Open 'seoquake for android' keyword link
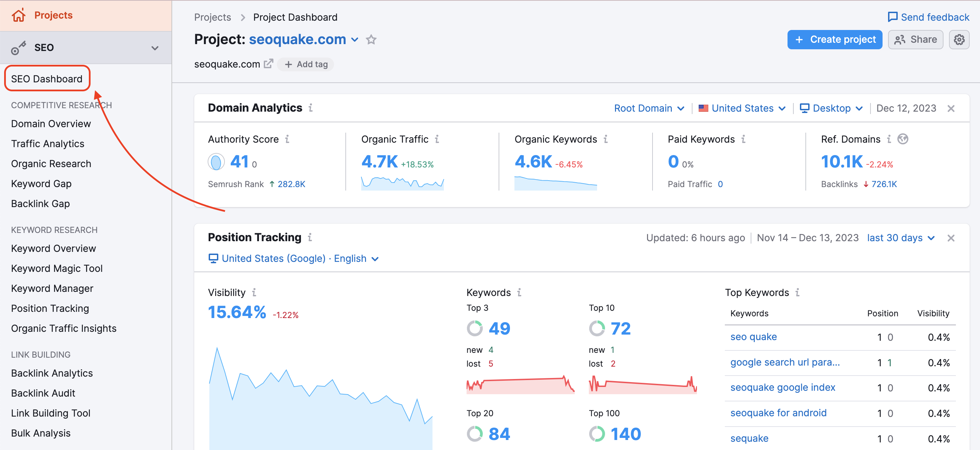Viewport: 980px width, 450px height. [778, 413]
